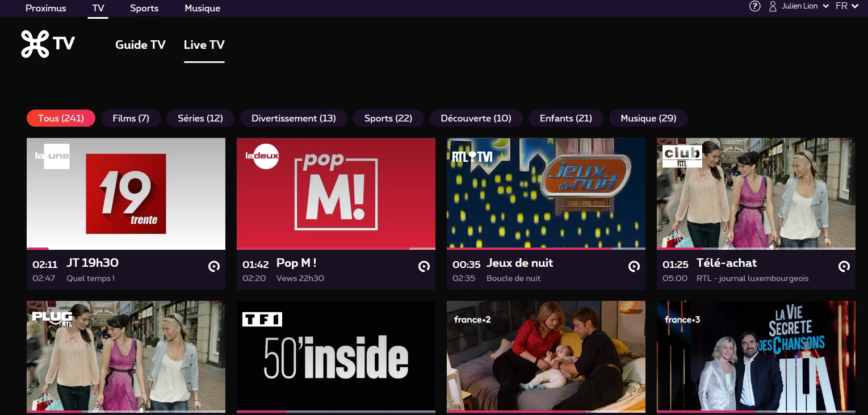868x415 pixels.
Task: Show Découverte (10) channels
Action: (476, 118)
